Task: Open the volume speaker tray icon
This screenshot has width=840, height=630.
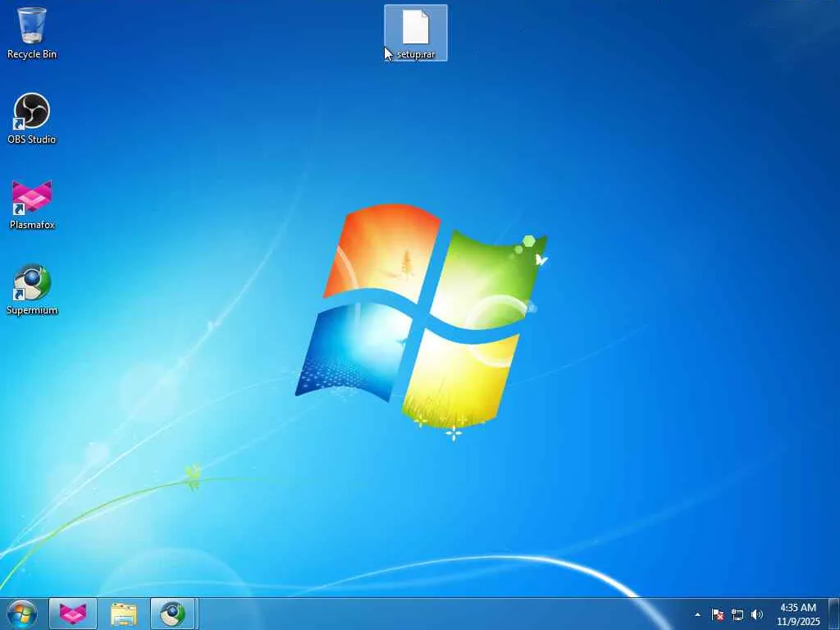Action: click(757, 614)
